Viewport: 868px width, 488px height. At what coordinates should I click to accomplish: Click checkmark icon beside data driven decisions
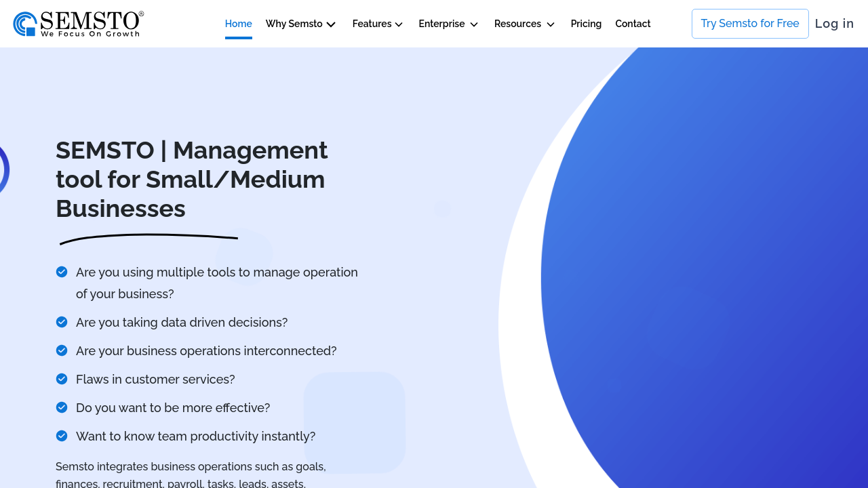(62, 322)
